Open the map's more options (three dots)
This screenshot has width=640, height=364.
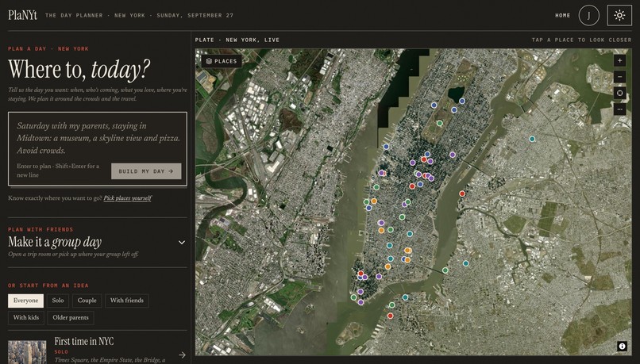point(619,109)
